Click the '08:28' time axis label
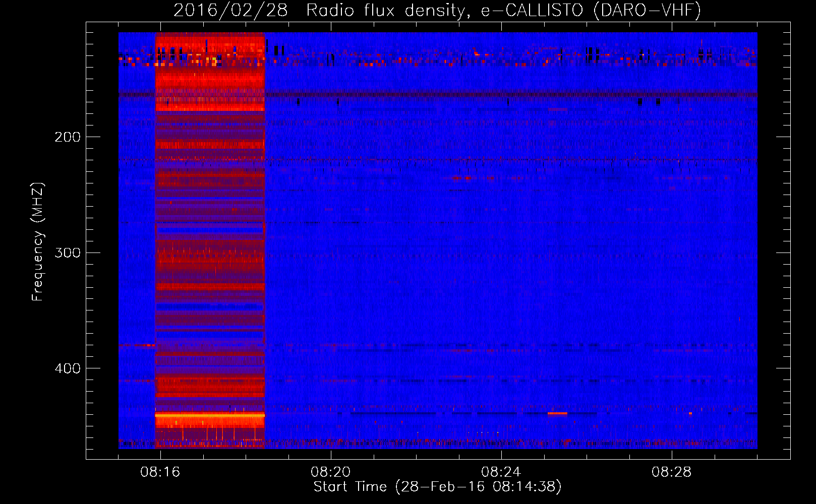 click(672, 472)
